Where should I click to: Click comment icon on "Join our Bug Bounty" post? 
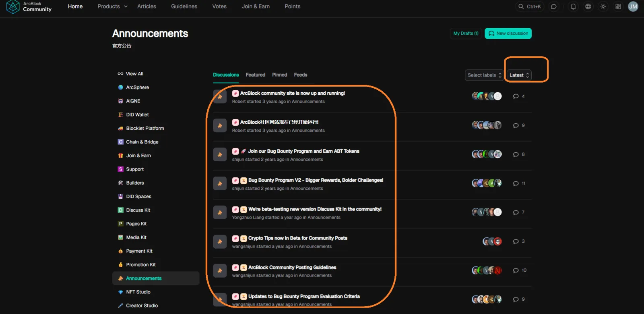click(516, 154)
